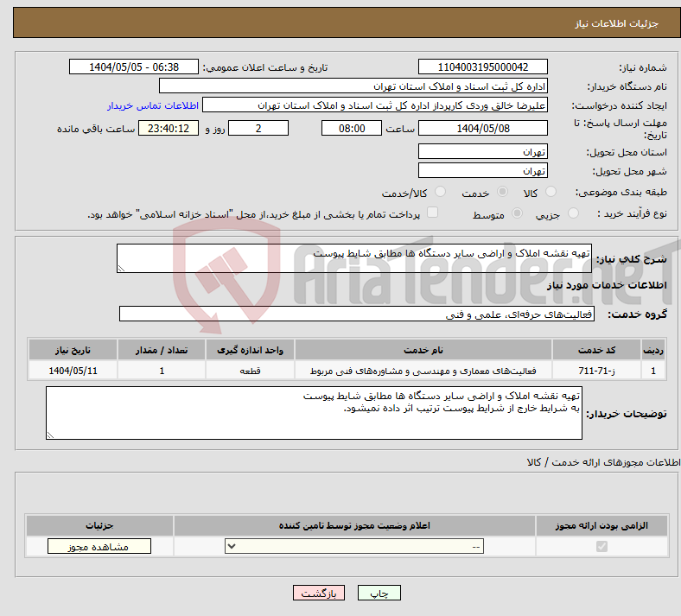Click the row number cell in the services table
Viewport: 681px width, 616px height.
coord(653,371)
